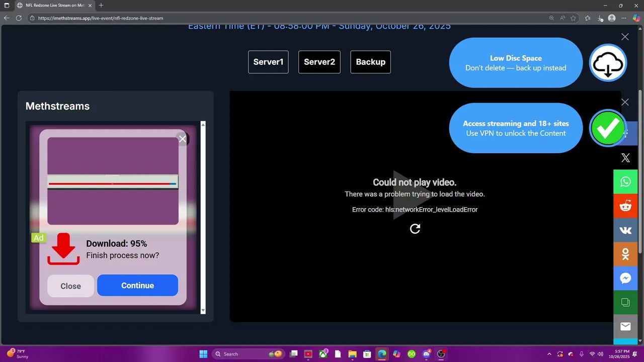
Task: Add this page to favorites
Action: [x=574, y=18]
